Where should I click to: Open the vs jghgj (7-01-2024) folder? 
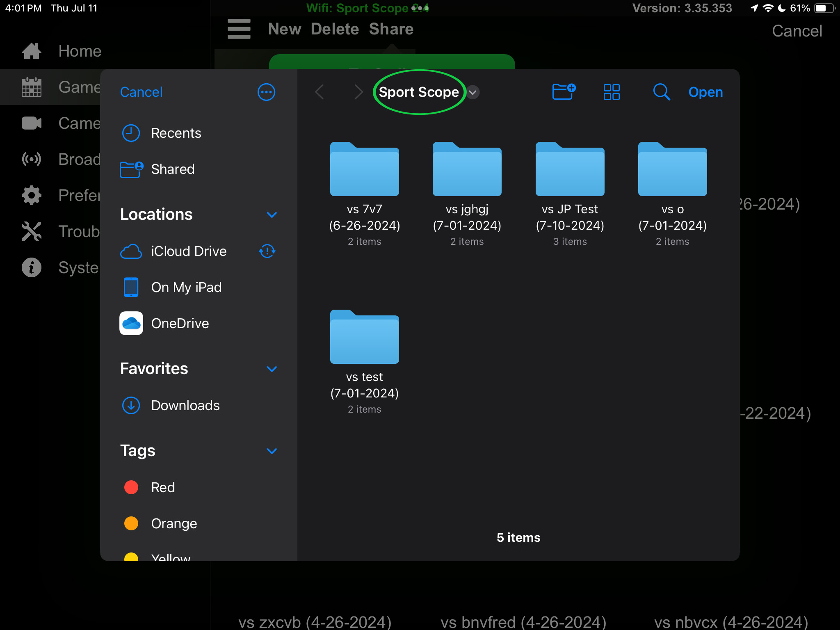coord(467,194)
